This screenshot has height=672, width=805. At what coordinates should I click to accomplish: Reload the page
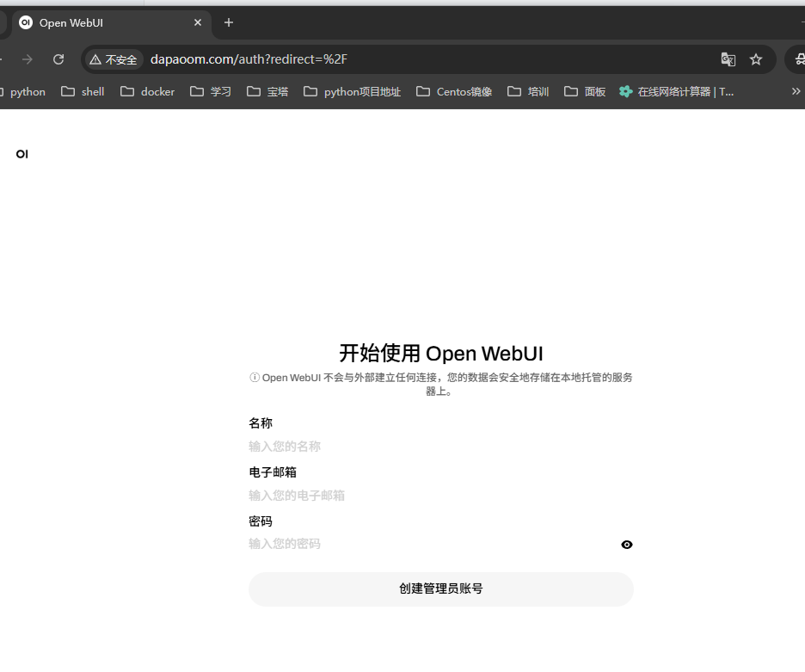[x=58, y=59]
